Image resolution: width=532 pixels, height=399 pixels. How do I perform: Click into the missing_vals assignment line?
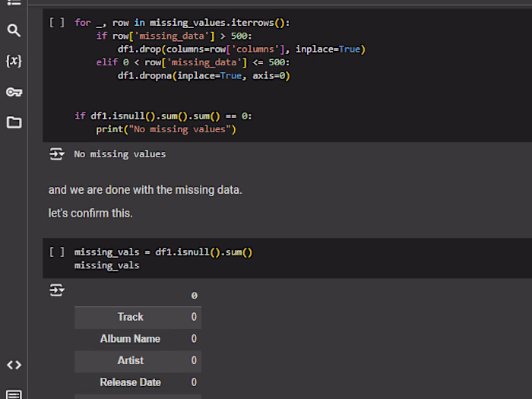[x=163, y=252]
